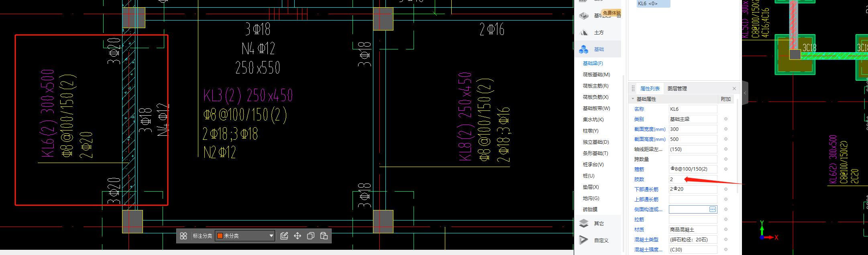Open 条形基础(T) component type
The width and height of the screenshot is (868, 255).
pos(595,153)
